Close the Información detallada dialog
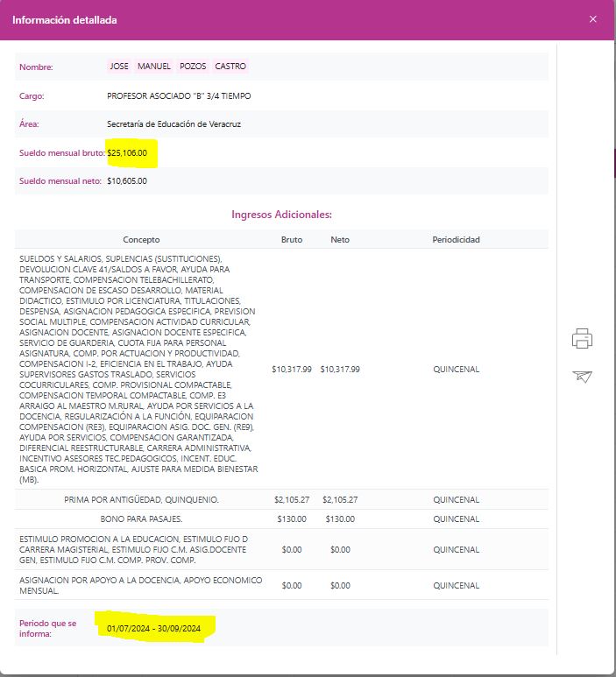Viewport: 616px width, 677px height. (x=593, y=19)
